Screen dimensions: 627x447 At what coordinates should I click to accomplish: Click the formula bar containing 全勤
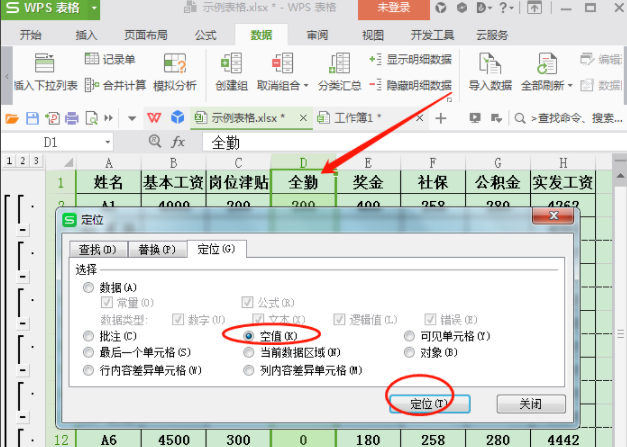[x=400, y=142]
